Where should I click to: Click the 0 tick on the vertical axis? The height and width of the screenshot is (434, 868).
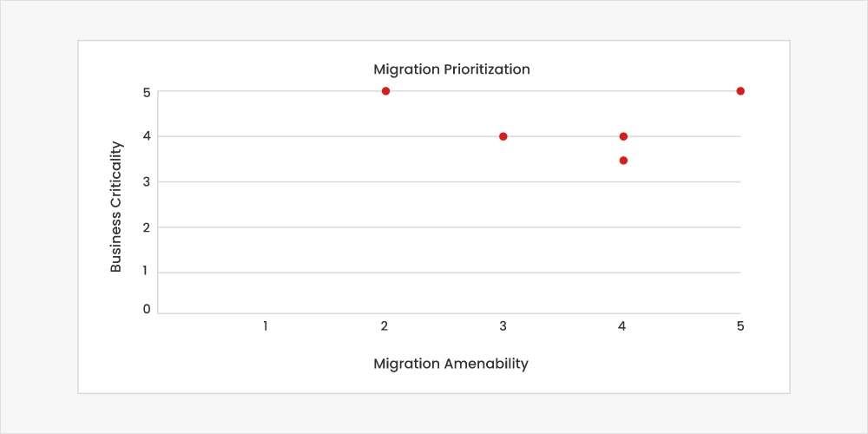click(x=147, y=309)
